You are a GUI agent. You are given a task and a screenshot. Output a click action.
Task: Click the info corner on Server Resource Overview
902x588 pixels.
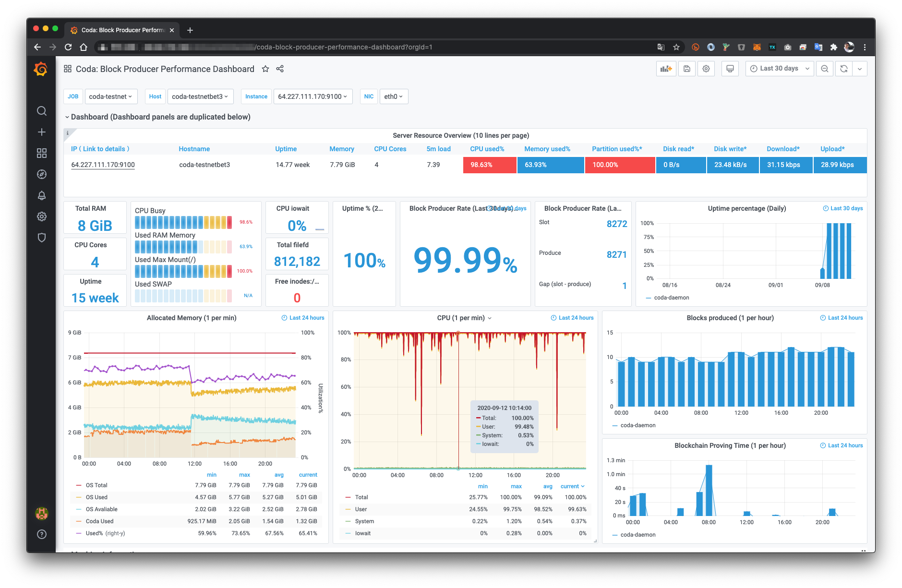coord(68,133)
